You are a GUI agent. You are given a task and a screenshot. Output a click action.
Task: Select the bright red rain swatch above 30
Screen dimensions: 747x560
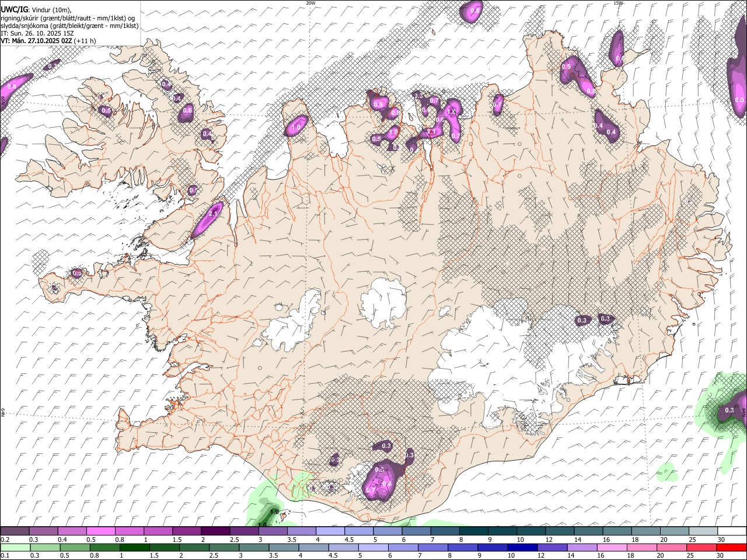pos(731,547)
